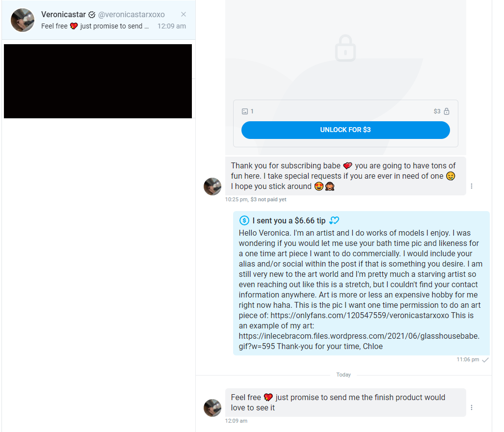Image resolution: width=504 pixels, height=432 pixels.
Task: Open options menu for the 'Thank you for subscribing' message
Action: [x=472, y=186]
